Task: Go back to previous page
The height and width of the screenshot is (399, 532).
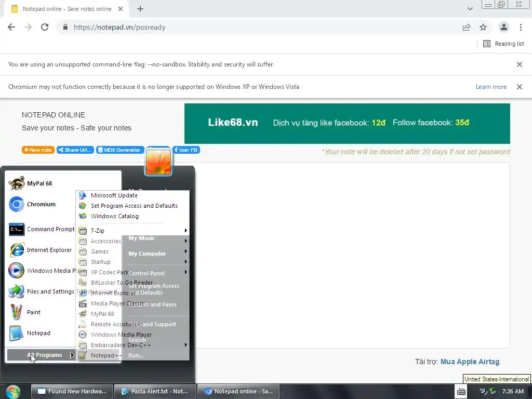Action: (x=11, y=27)
